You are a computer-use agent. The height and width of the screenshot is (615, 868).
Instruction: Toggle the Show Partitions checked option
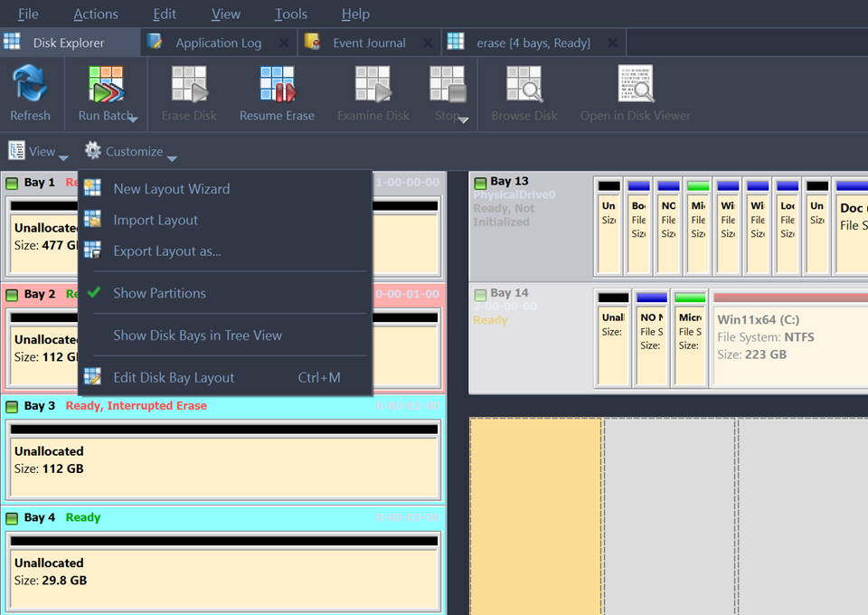click(159, 293)
